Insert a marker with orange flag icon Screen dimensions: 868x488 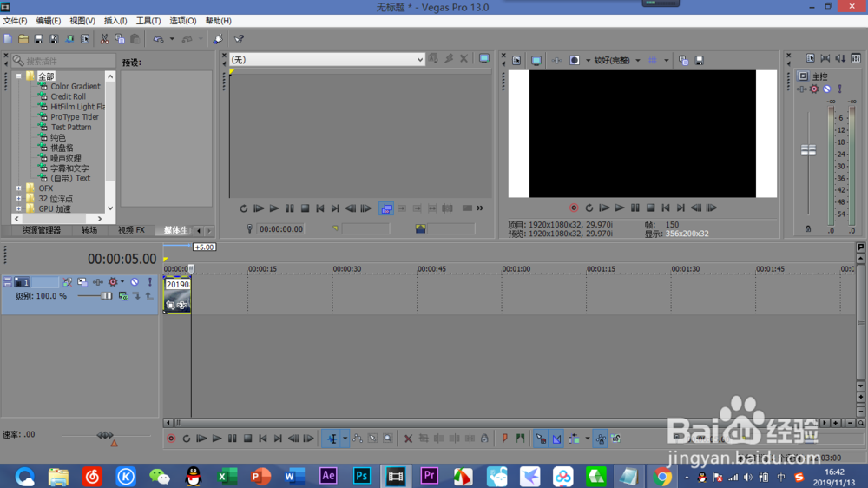pos(504,439)
